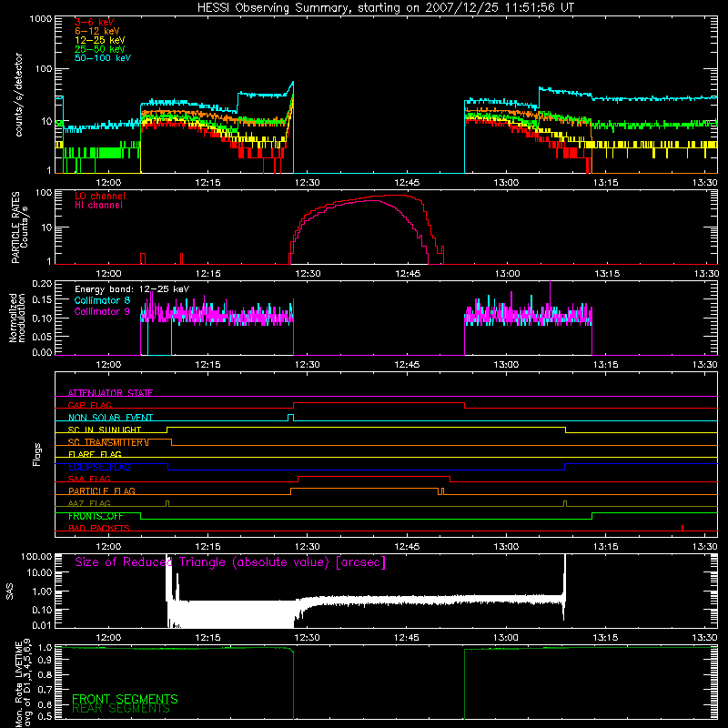
Task: Click the 0.01 tick on SAS axis
Action: [42, 625]
